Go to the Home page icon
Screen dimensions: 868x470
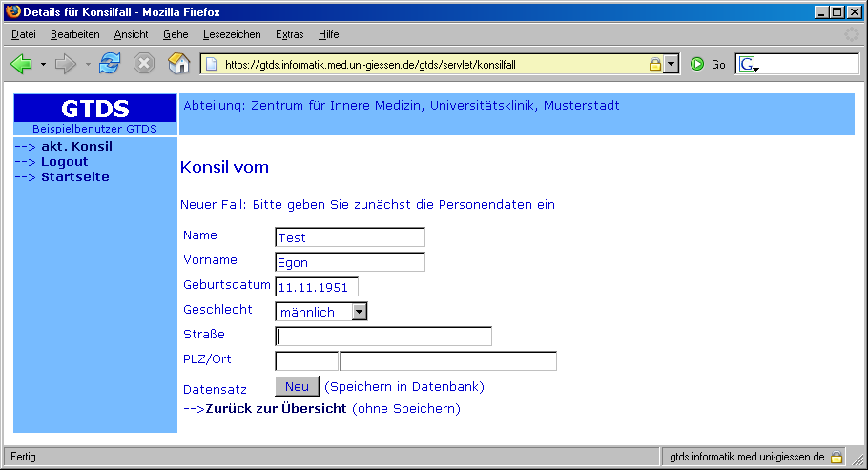point(178,64)
